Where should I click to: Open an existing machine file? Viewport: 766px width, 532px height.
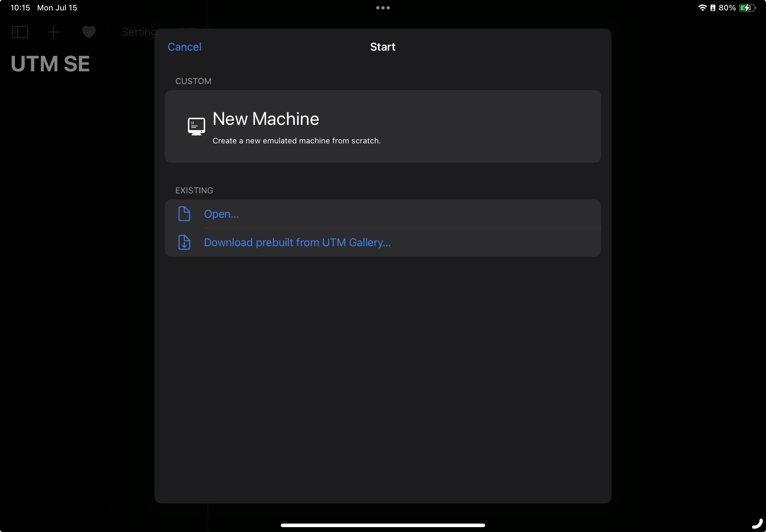tap(382, 214)
